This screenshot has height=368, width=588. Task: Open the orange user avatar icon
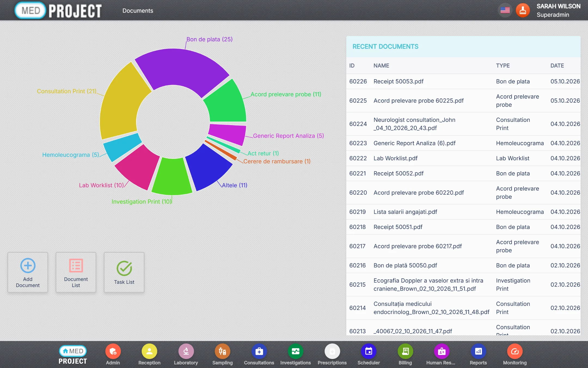[523, 10]
